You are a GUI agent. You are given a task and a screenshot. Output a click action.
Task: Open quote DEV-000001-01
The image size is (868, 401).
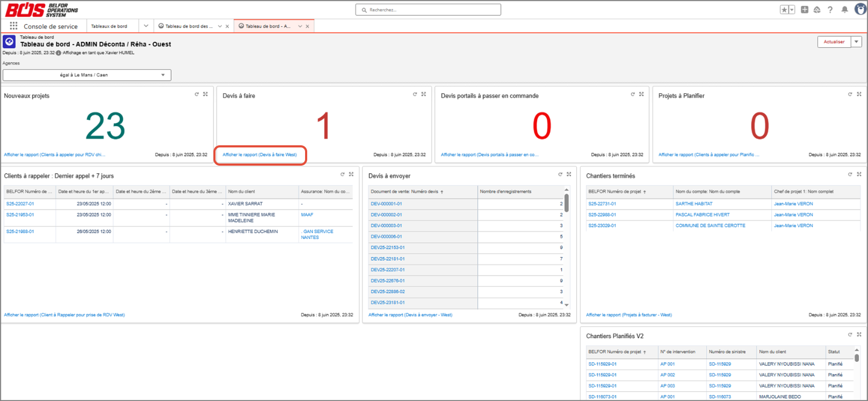pos(386,204)
